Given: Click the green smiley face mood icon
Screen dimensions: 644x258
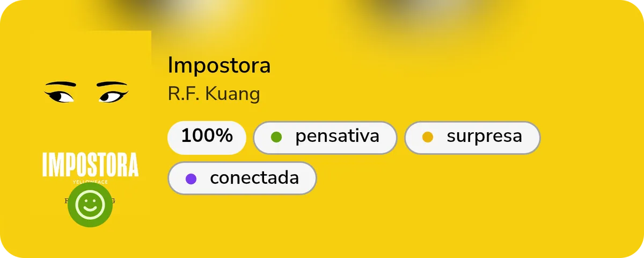Looking at the screenshot, I should click(x=90, y=205).
